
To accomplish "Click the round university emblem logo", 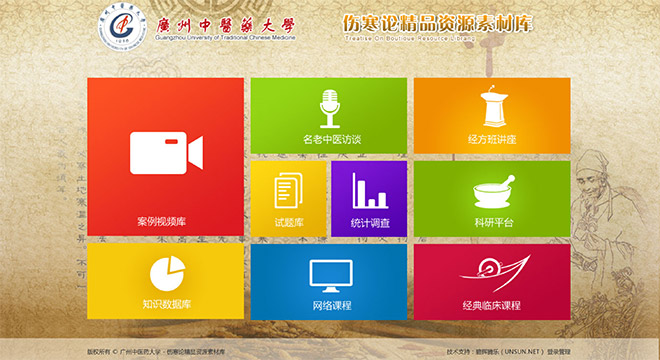I will pos(122,27).
